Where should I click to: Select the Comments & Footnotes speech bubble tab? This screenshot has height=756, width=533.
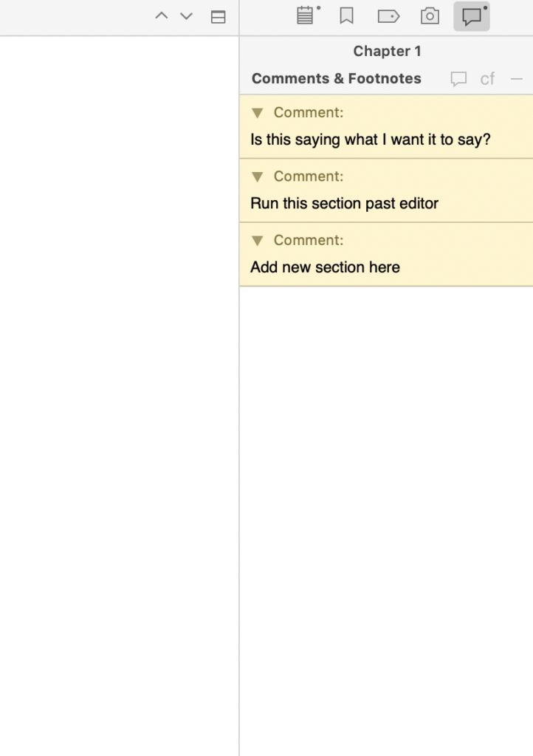(x=472, y=16)
